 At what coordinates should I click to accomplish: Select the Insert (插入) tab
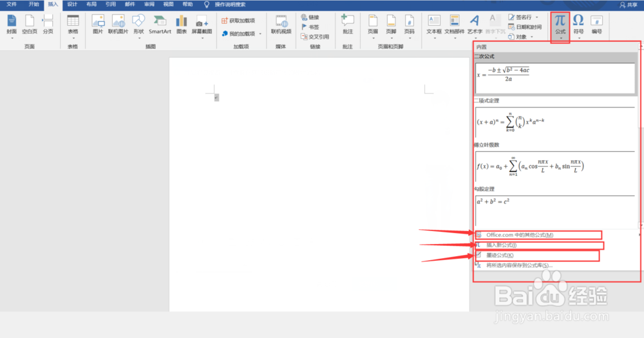(x=53, y=5)
